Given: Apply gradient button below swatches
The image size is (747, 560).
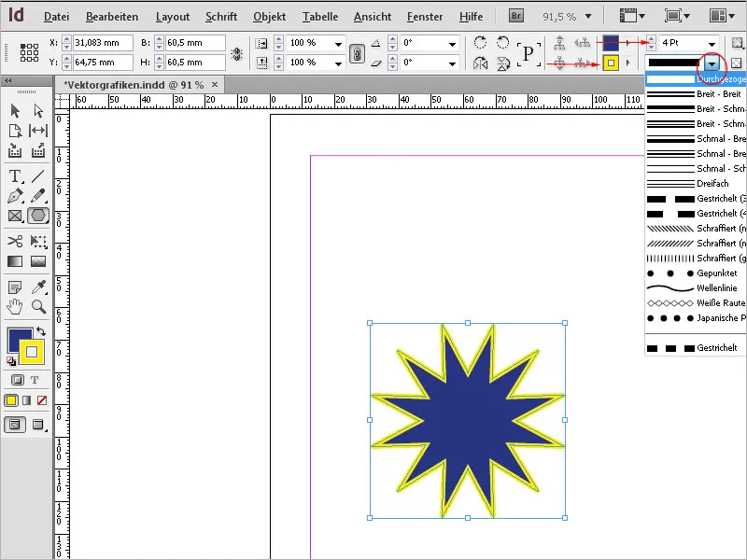Looking at the screenshot, I should (x=27, y=400).
